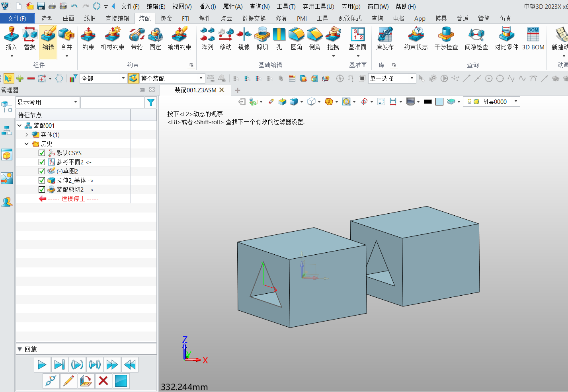568x392 pixels.
Task: Click the filter funnel icon in manager
Action: pyautogui.click(x=151, y=102)
